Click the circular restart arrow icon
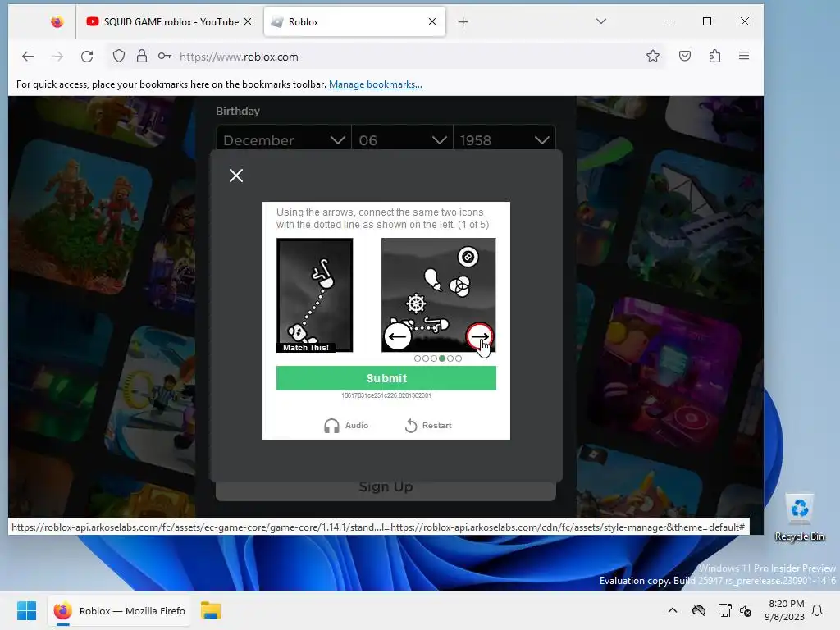 point(411,426)
